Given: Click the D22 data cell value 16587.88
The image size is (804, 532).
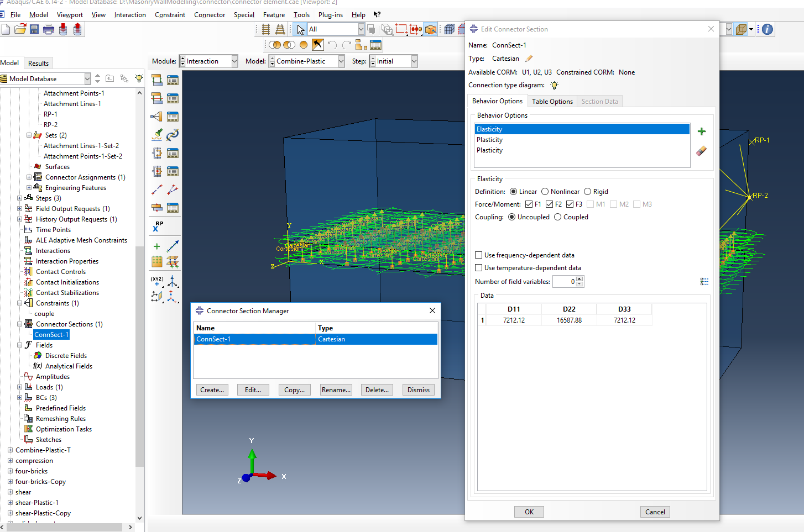Looking at the screenshot, I should click(x=569, y=320).
